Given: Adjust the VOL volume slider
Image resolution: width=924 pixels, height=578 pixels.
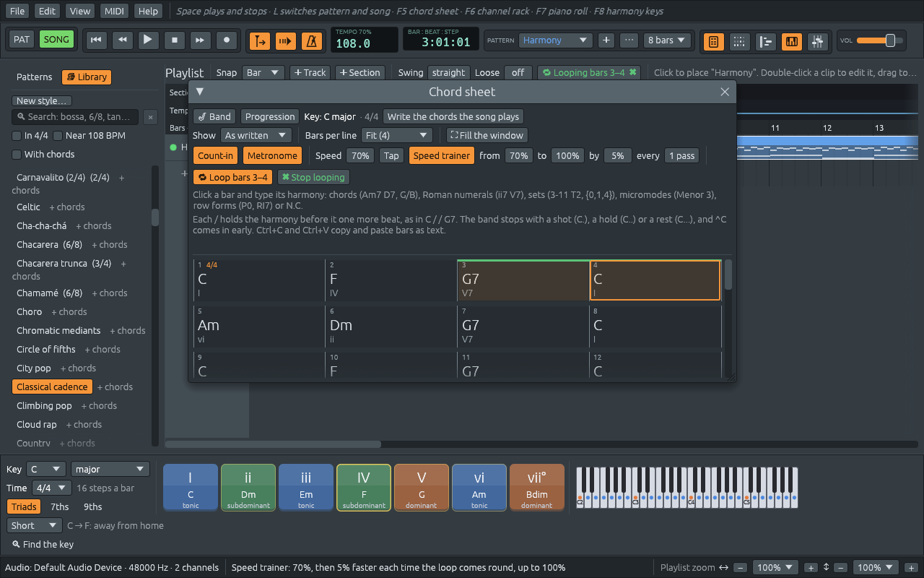Looking at the screenshot, I should (x=879, y=40).
